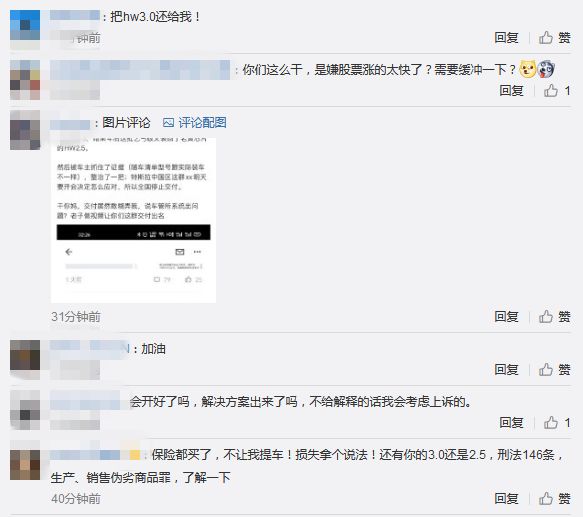The width and height of the screenshot is (583, 517).
Task: Like the '加油' comment thumbs-up
Action: [x=554, y=369]
